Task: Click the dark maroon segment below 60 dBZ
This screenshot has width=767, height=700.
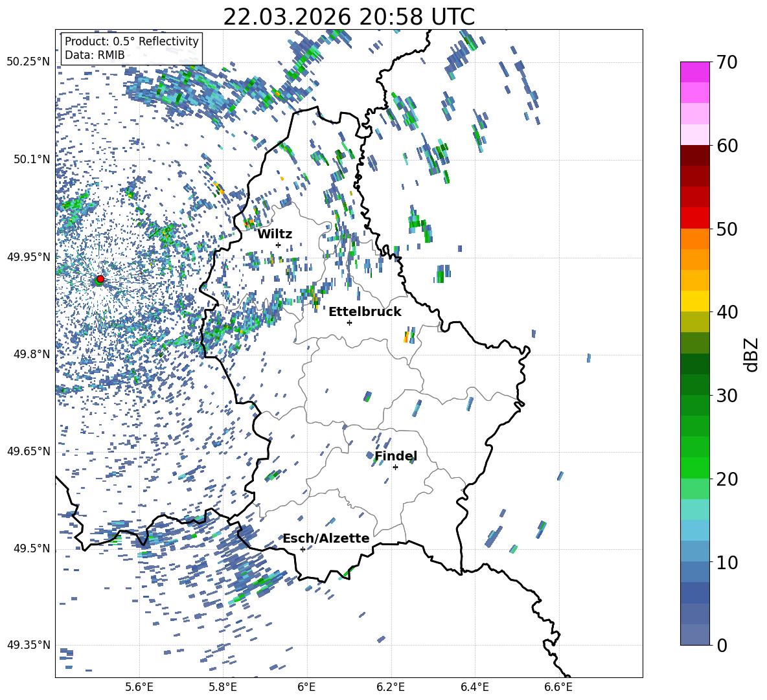Action: (695, 155)
